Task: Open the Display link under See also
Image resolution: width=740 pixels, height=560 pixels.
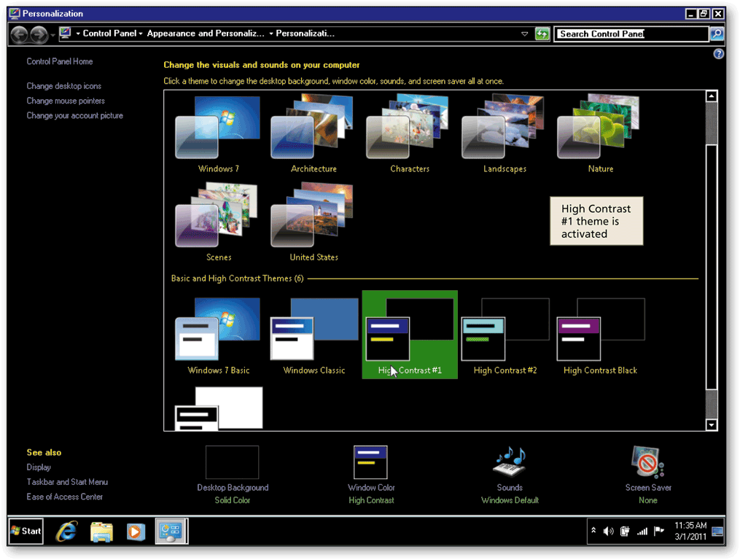Action: click(39, 467)
